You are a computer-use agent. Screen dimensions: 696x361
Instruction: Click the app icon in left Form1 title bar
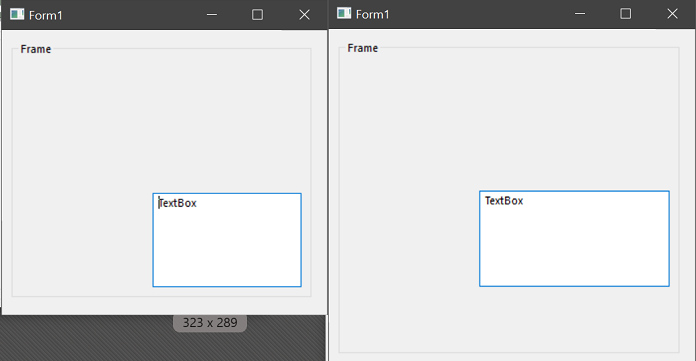point(17,14)
